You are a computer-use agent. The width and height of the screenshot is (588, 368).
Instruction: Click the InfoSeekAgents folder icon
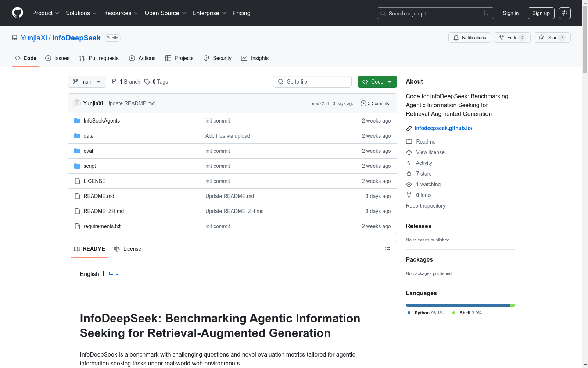coord(77,121)
